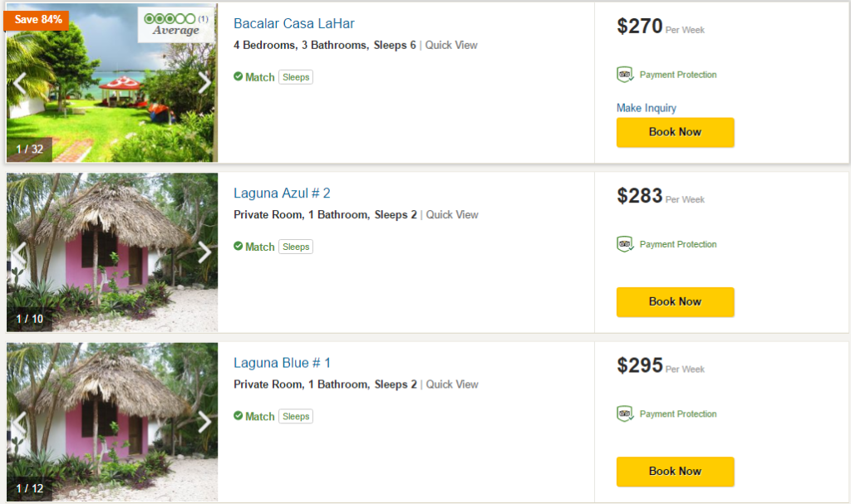Click Make Inquiry for Bacalar Casa LaHar
Image resolution: width=851 pixels, height=504 pixels.
(647, 108)
